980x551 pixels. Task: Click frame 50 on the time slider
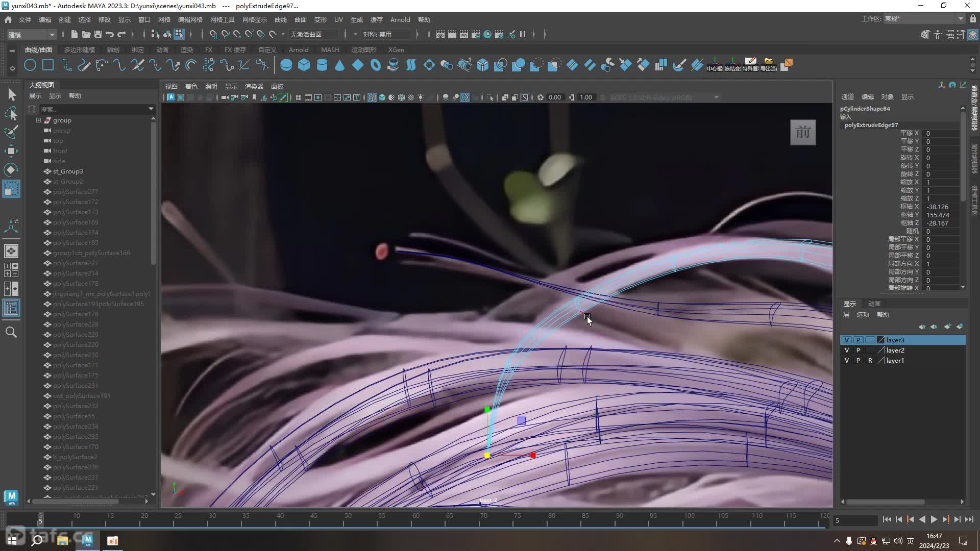click(348, 519)
